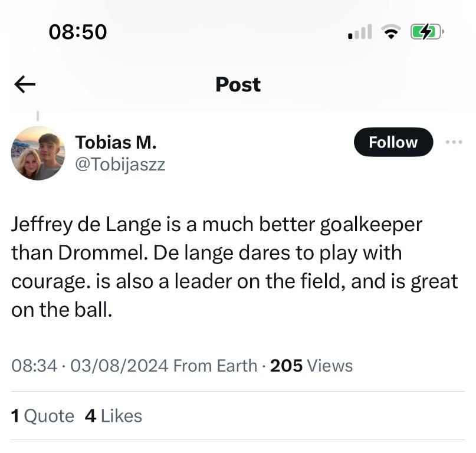Image resolution: width=476 pixels, height=453 pixels.
Task: View the 1 Quote list
Action: coord(43,416)
